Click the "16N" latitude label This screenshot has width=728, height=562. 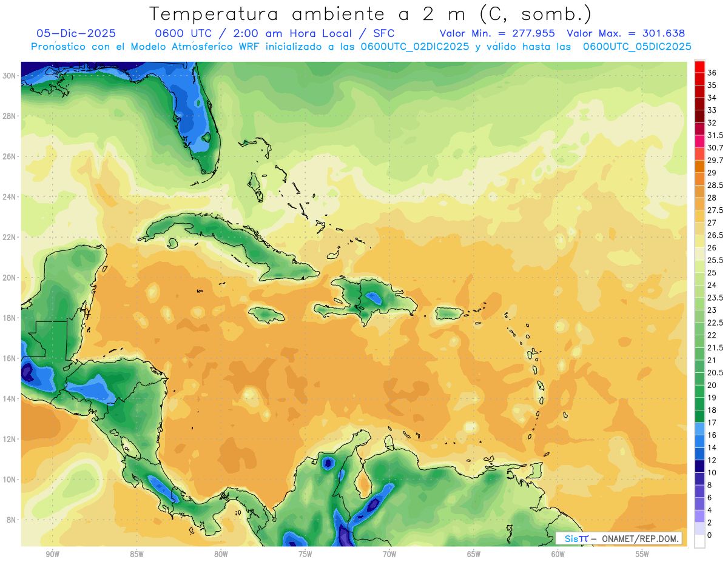9,358
